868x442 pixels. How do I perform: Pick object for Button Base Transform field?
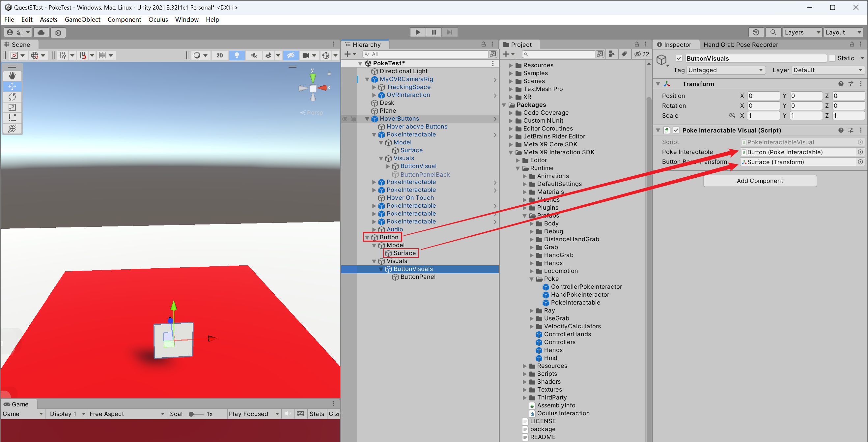(x=860, y=162)
